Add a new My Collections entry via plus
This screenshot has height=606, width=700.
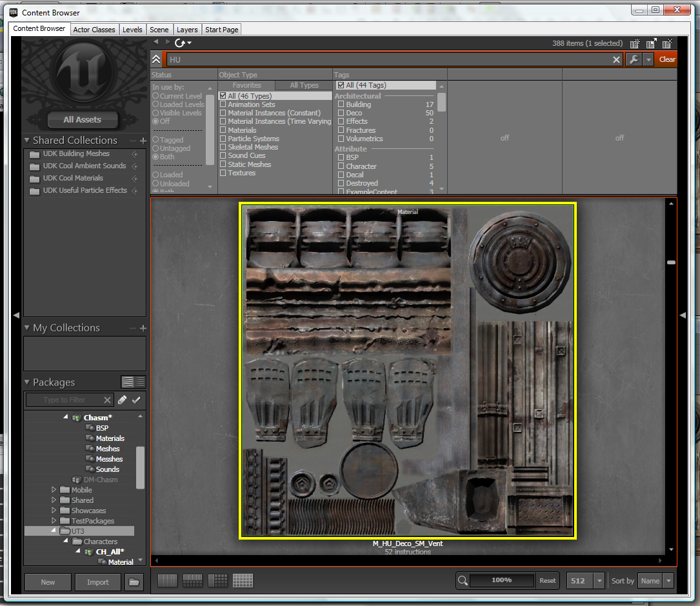click(143, 328)
